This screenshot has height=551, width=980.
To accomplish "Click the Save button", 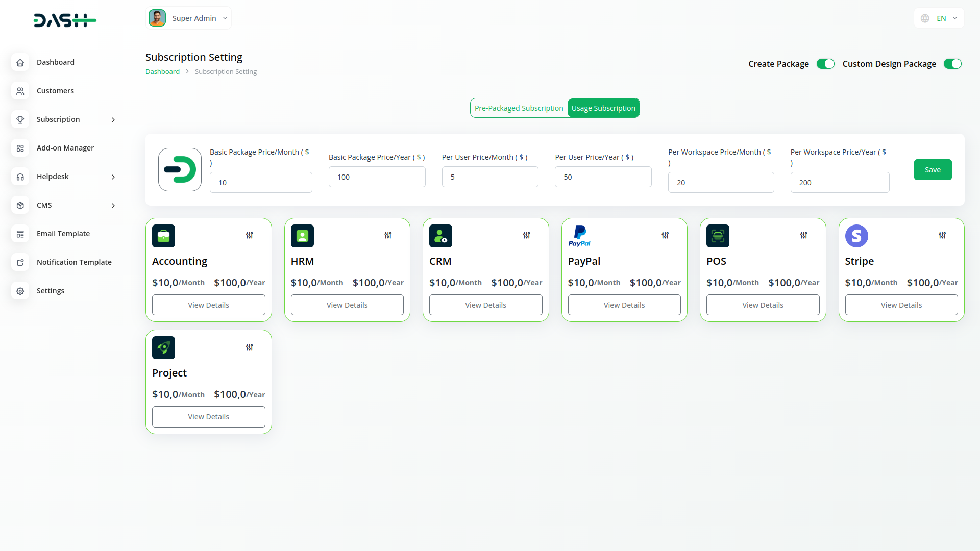I will pyautogui.click(x=933, y=169).
